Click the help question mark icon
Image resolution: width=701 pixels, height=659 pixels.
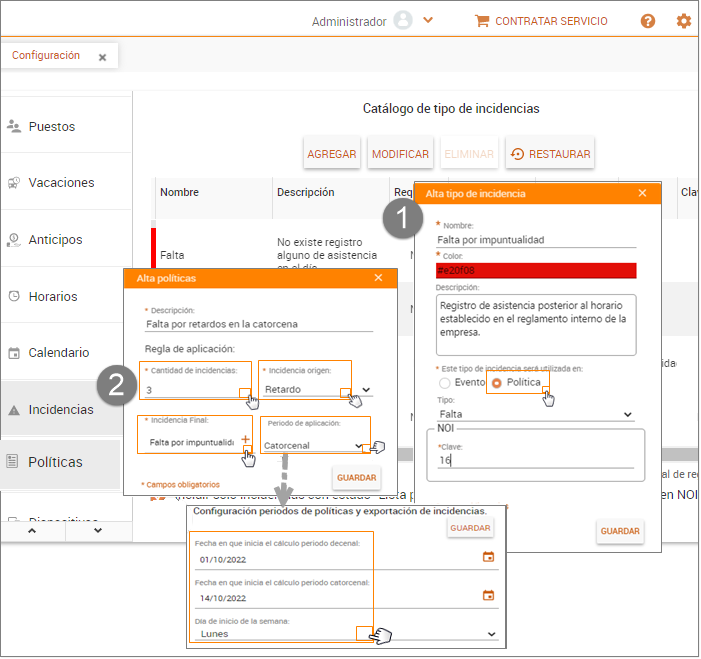click(648, 21)
